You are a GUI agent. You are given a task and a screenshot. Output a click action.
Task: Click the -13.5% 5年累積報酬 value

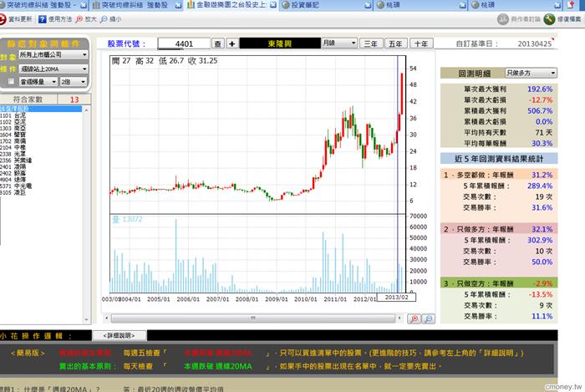click(x=540, y=294)
